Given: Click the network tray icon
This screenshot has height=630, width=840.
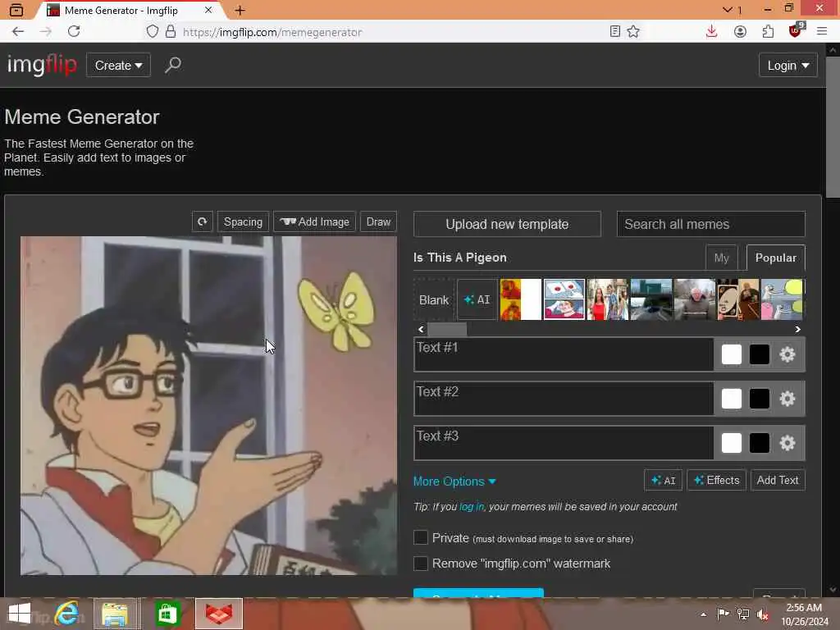Looking at the screenshot, I should point(742,614).
